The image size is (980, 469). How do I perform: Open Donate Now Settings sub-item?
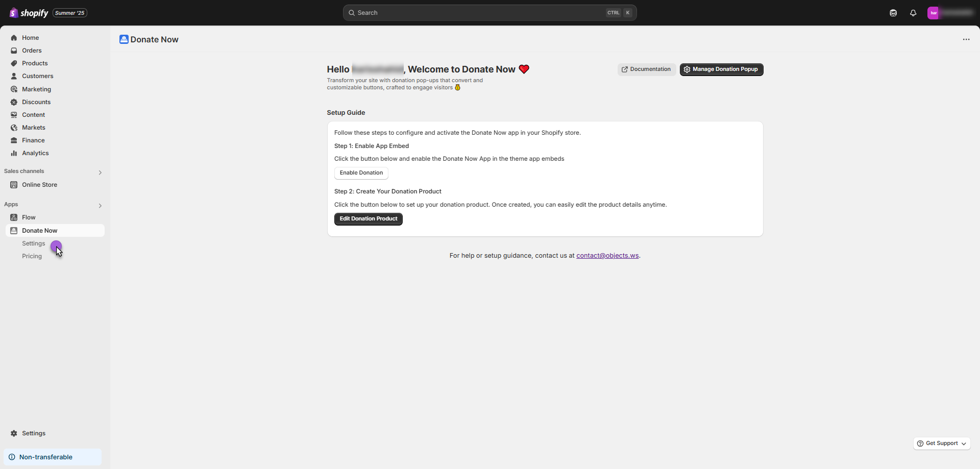[33, 243]
